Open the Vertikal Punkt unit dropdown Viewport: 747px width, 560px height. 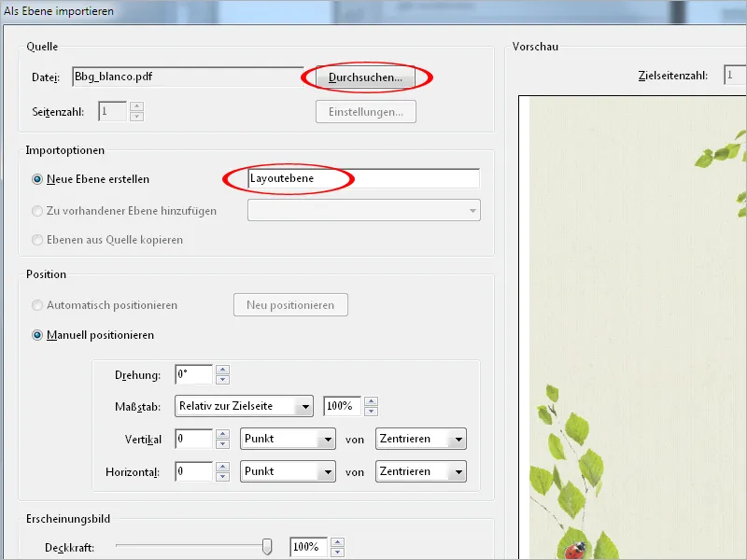288,439
